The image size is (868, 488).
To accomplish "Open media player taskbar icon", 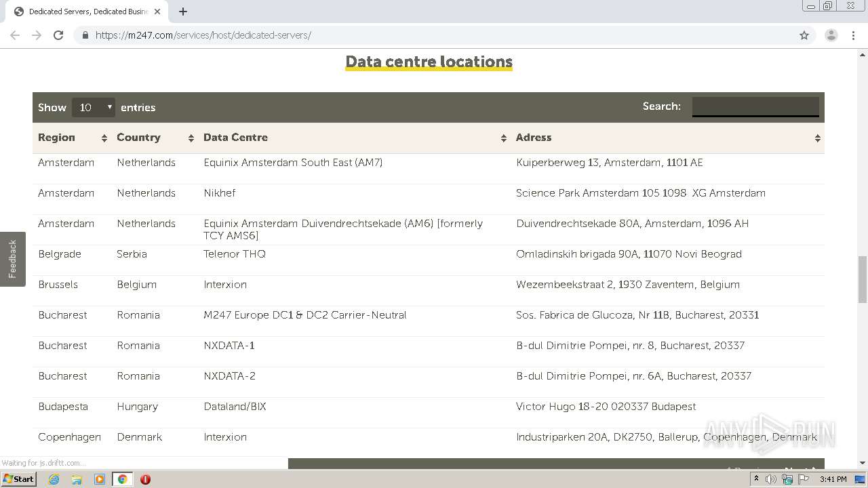I will click(x=99, y=479).
